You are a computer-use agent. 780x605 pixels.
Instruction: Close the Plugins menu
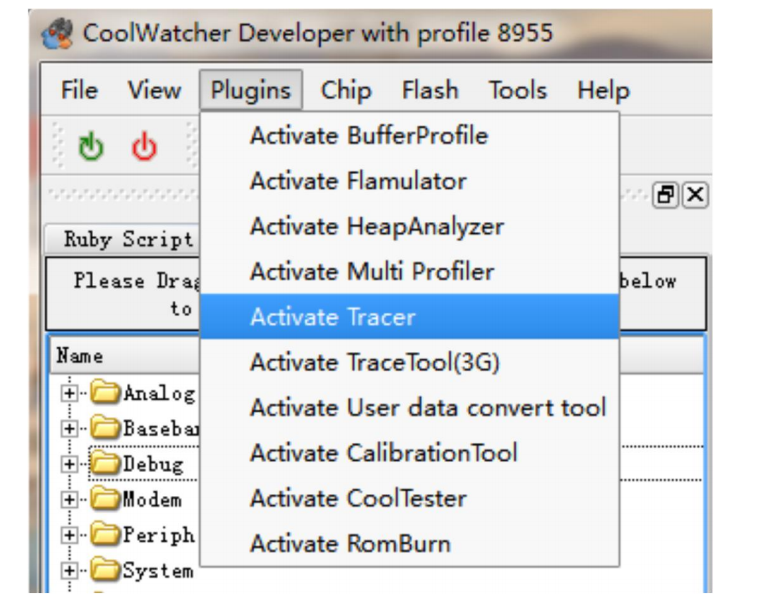coord(251,90)
